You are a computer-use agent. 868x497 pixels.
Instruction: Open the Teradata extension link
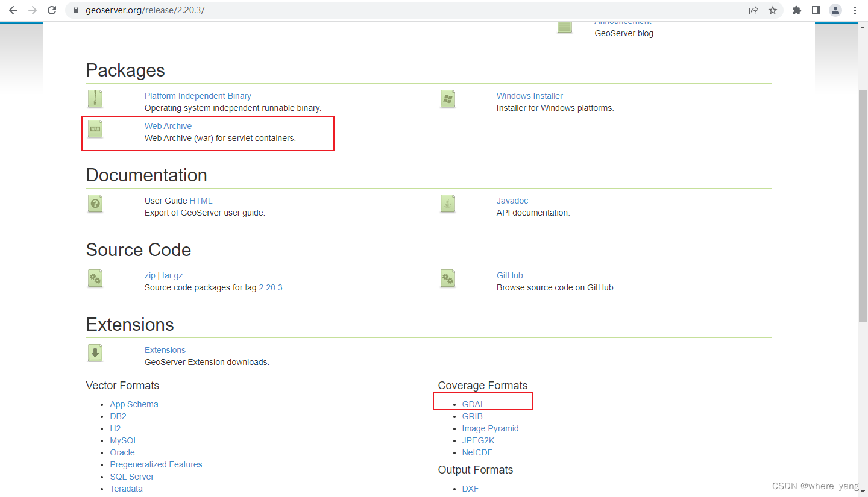click(127, 489)
